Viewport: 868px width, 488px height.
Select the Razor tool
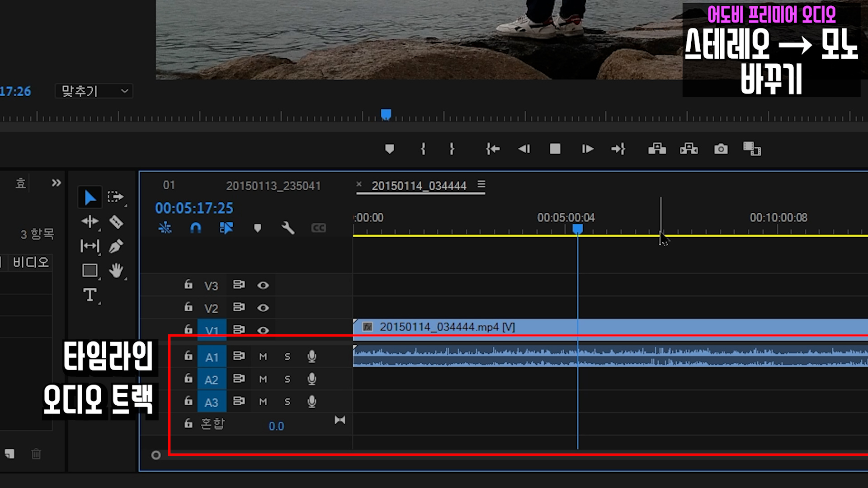[x=116, y=222]
